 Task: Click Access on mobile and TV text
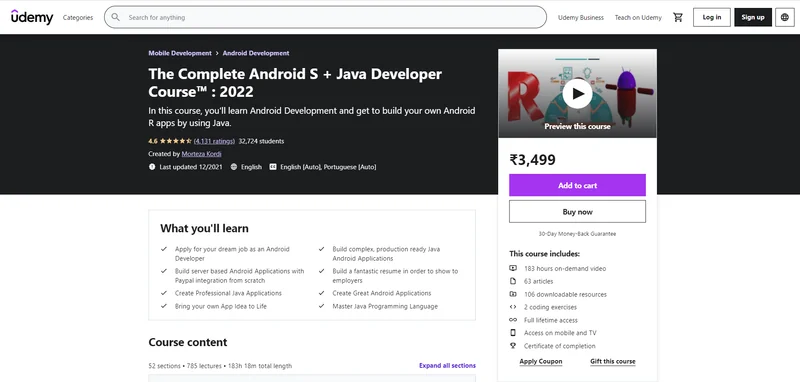pos(560,333)
